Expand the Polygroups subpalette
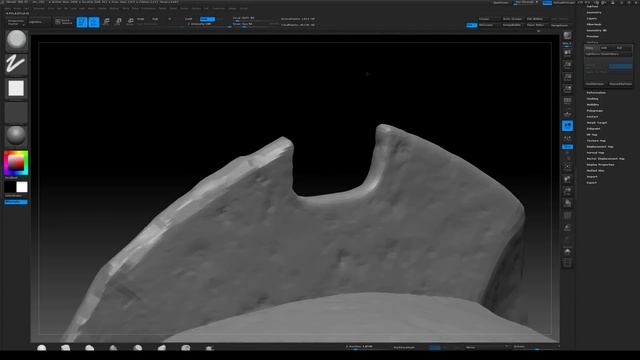Viewport: 640px width, 360px height. coord(595,111)
